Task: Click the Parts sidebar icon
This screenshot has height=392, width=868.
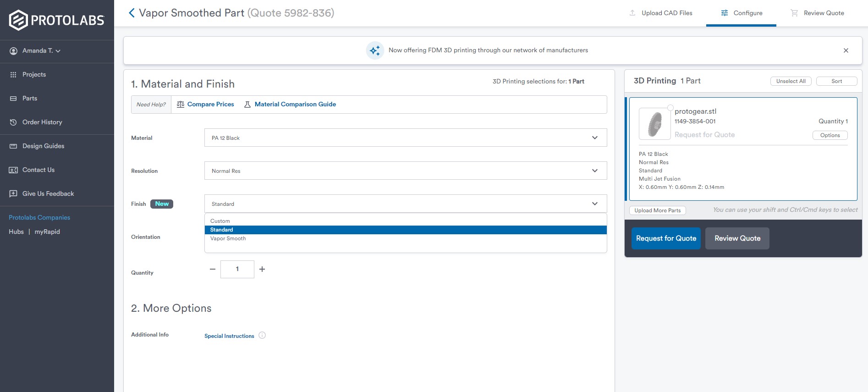Action: [13, 99]
